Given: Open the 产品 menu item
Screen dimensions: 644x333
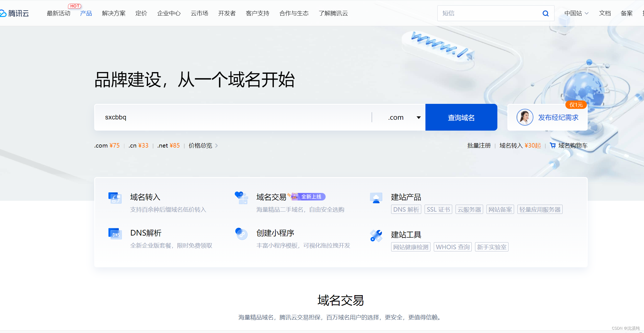Looking at the screenshot, I should (x=86, y=13).
